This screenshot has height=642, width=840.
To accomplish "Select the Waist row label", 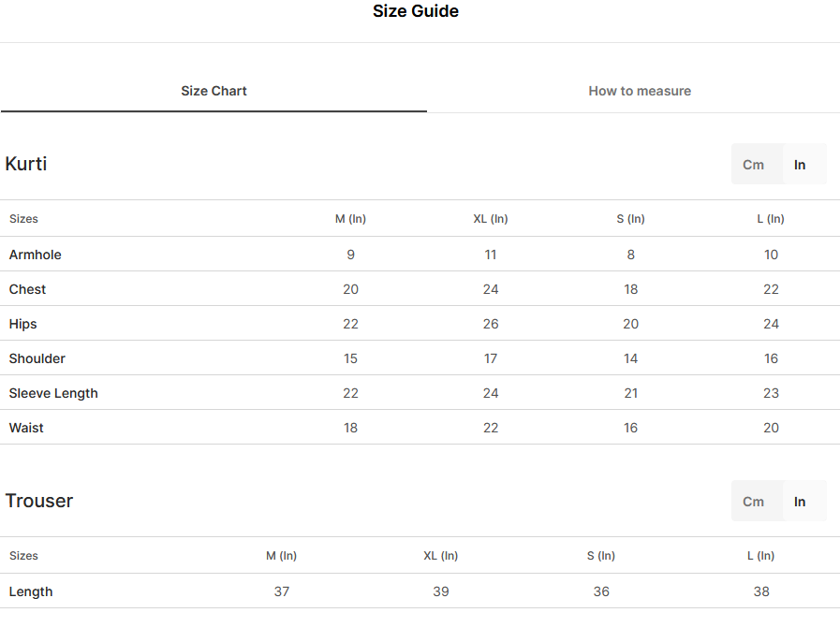I will 26,428.
